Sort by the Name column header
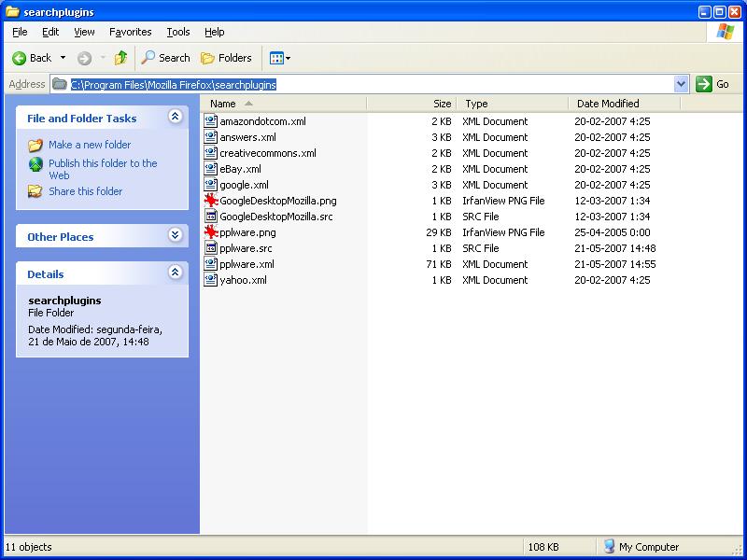 pos(284,104)
